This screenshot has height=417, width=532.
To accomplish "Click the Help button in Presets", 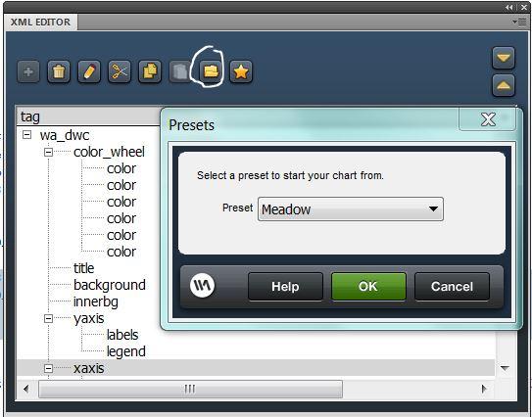I will coord(285,287).
